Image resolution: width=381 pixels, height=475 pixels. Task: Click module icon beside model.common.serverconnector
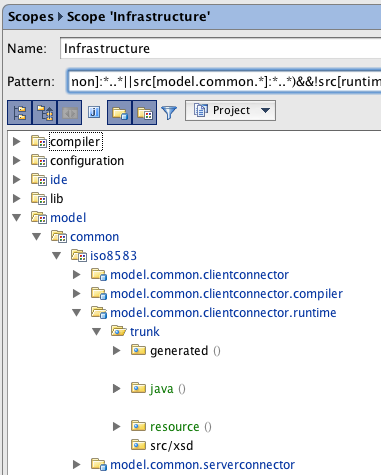(x=99, y=465)
